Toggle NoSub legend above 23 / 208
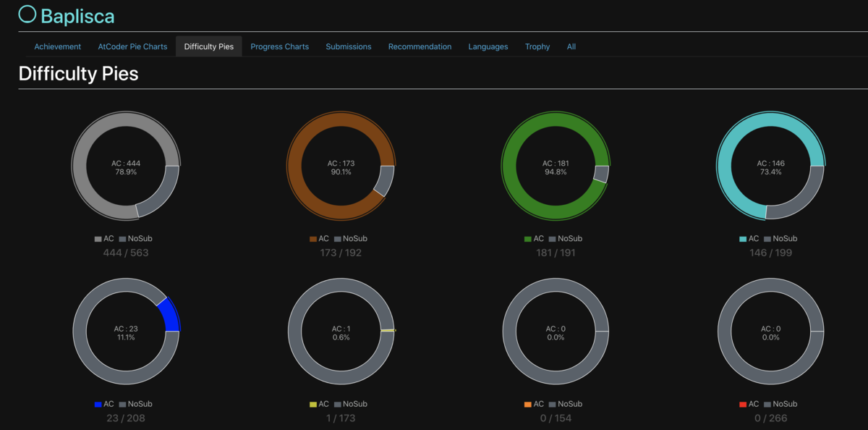 point(136,404)
